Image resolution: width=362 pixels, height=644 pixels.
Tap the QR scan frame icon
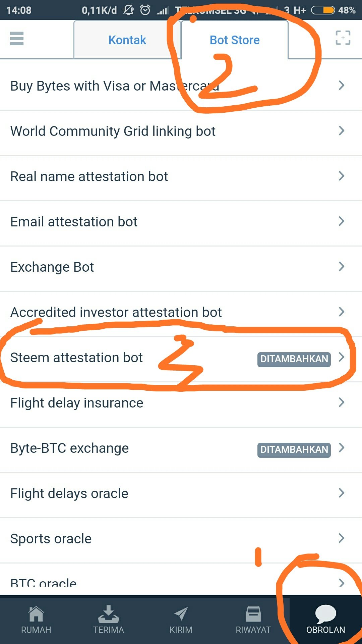click(x=343, y=38)
